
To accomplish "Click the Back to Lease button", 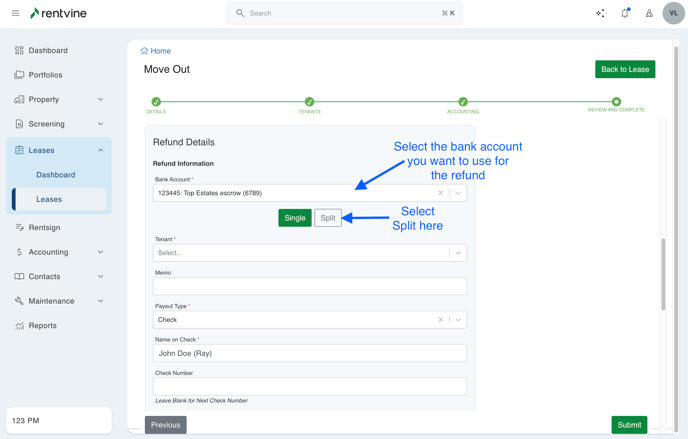I will pyautogui.click(x=625, y=69).
